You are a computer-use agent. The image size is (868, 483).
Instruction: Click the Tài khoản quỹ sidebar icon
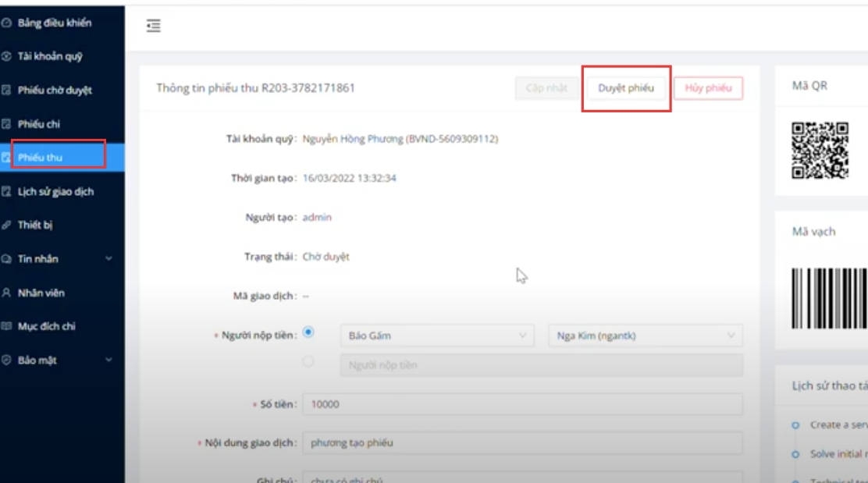[7, 57]
